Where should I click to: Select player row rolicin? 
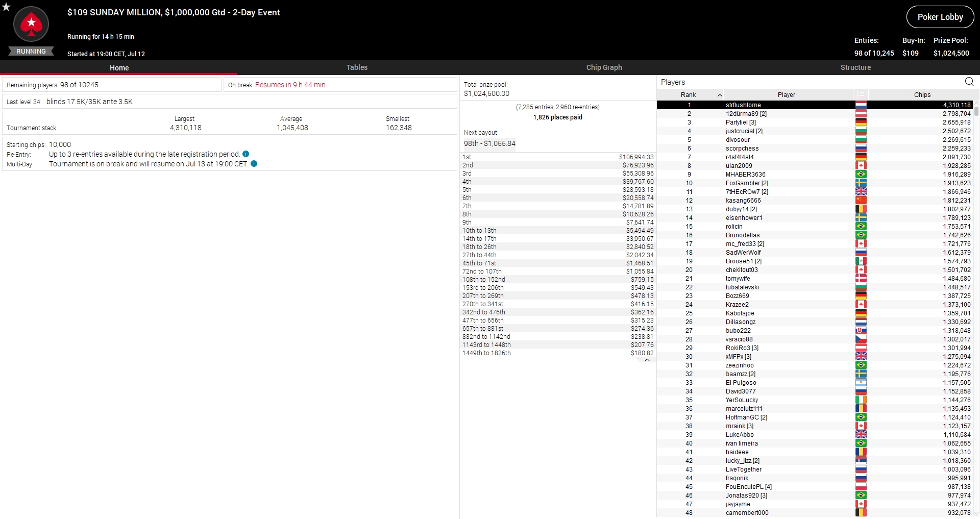pyautogui.click(x=815, y=226)
